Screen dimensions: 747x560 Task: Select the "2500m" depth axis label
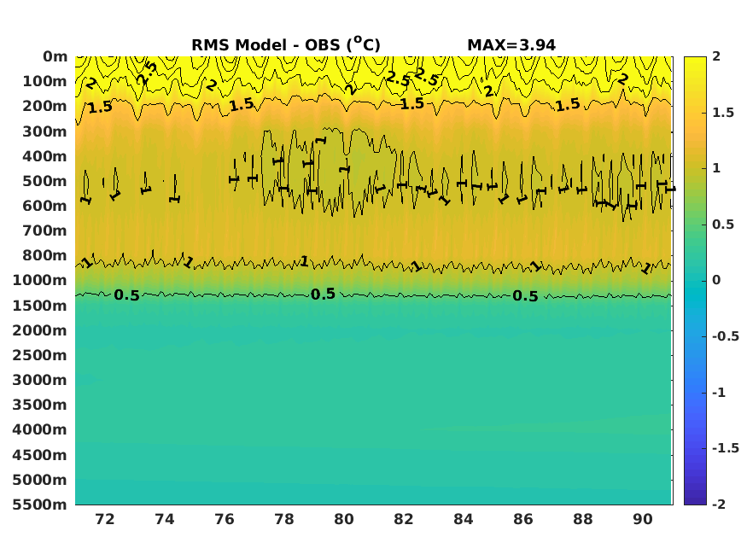point(40,355)
